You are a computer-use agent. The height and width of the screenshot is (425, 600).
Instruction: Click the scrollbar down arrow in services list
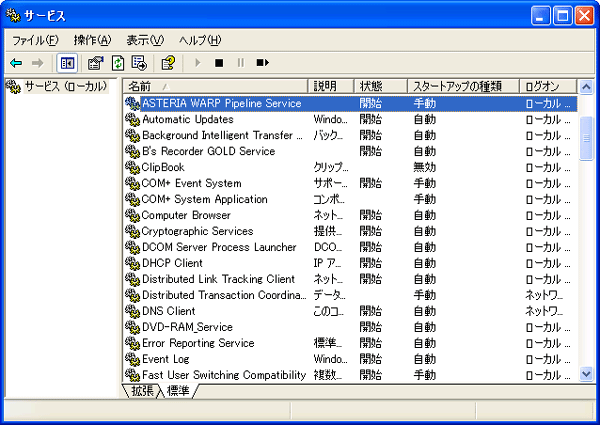[x=587, y=374]
